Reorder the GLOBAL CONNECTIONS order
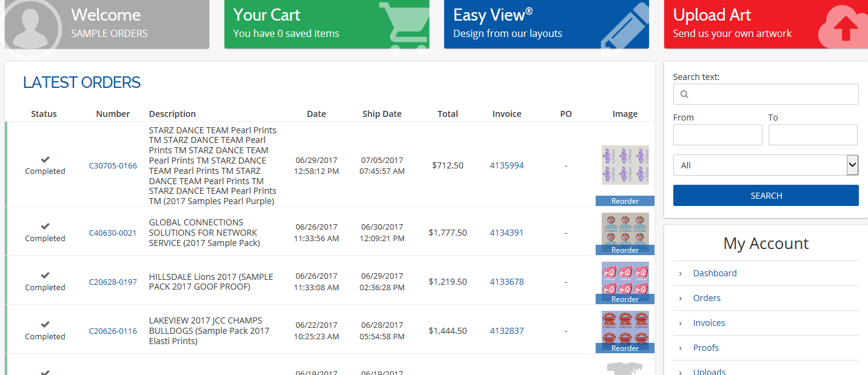Image resolution: width=868 pixels, height=375 pixels. pyautogui.click(x=625, y=250)
